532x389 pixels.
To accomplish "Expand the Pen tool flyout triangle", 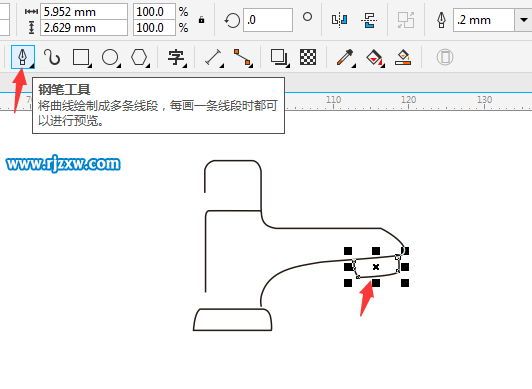I will pyautogui.click(x=32, y=66).
